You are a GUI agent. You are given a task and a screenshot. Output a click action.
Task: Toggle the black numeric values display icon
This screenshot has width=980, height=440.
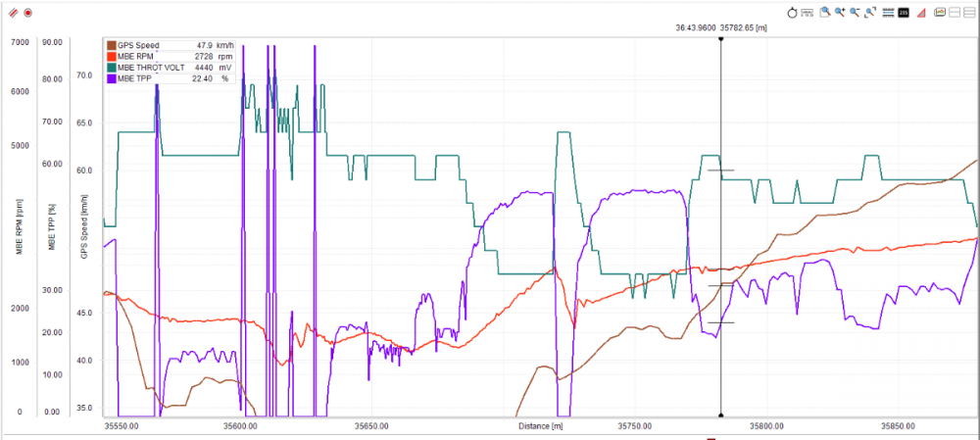[904, 12]
